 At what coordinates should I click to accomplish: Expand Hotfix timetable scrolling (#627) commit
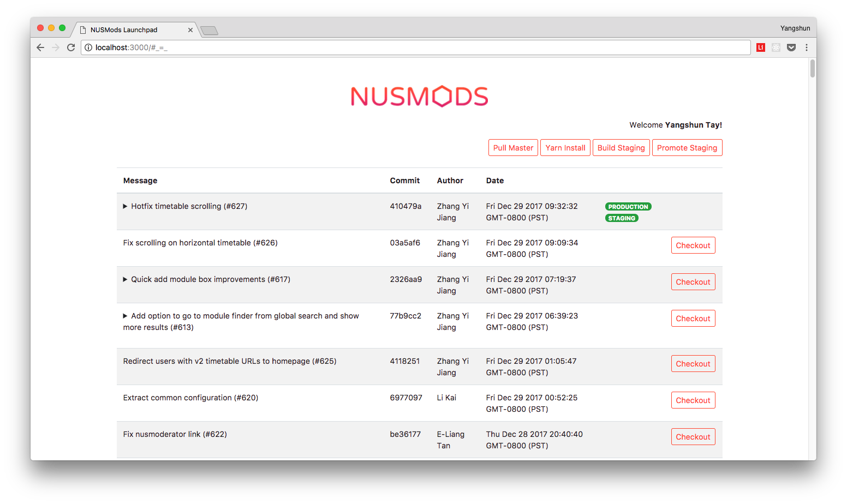click(125, 206)
